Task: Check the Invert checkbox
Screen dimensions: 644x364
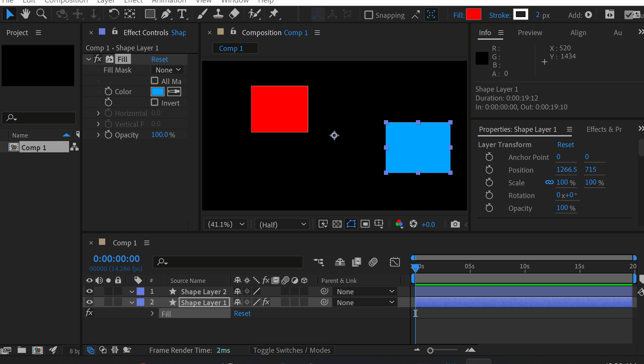Action: 155,102
